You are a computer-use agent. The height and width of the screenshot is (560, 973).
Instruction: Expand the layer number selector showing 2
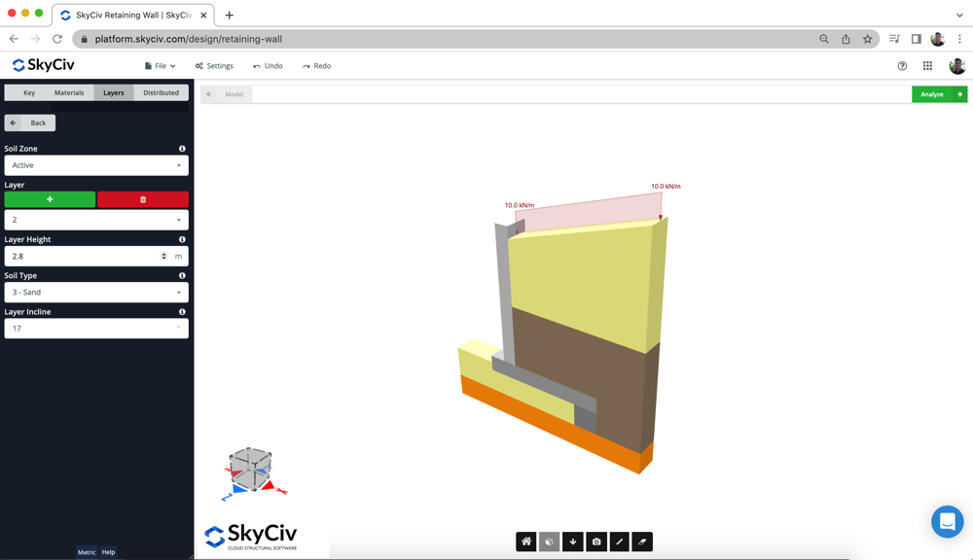click(x=95, y=220)
